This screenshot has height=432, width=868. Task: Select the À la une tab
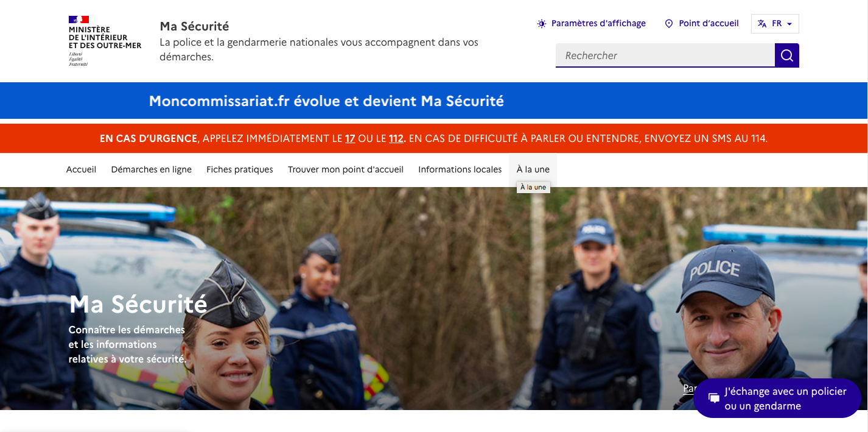point(533,169)
